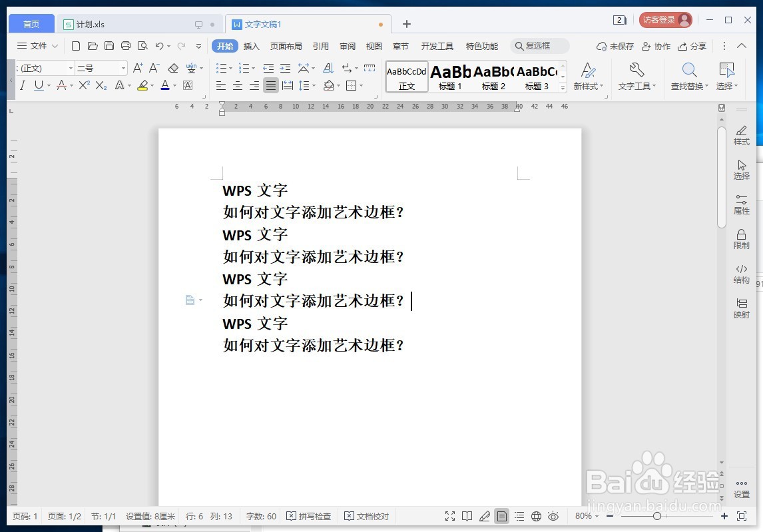Move the zoom slider handle
The width and height of the screenshot is (763, 532).
pyautogui.click(x=657, y=516)
